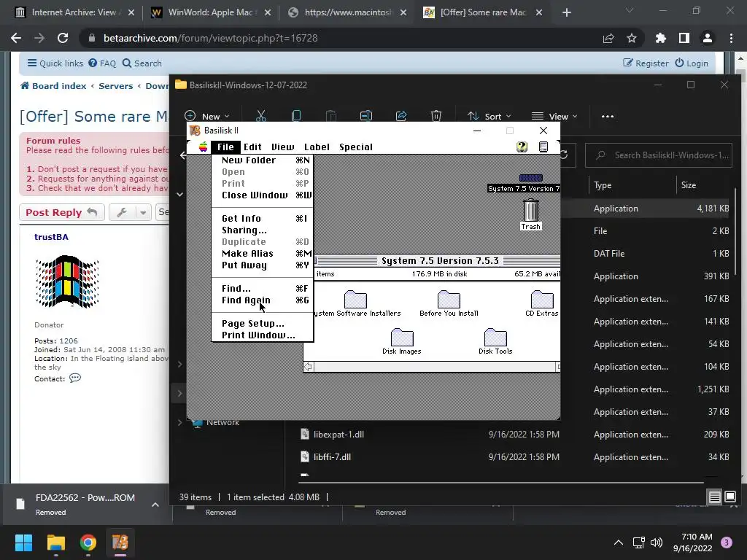Viewport: 747px width, 560px height.
Task: Open the System Software Installers folder
Action: click(x=355, y=300)
